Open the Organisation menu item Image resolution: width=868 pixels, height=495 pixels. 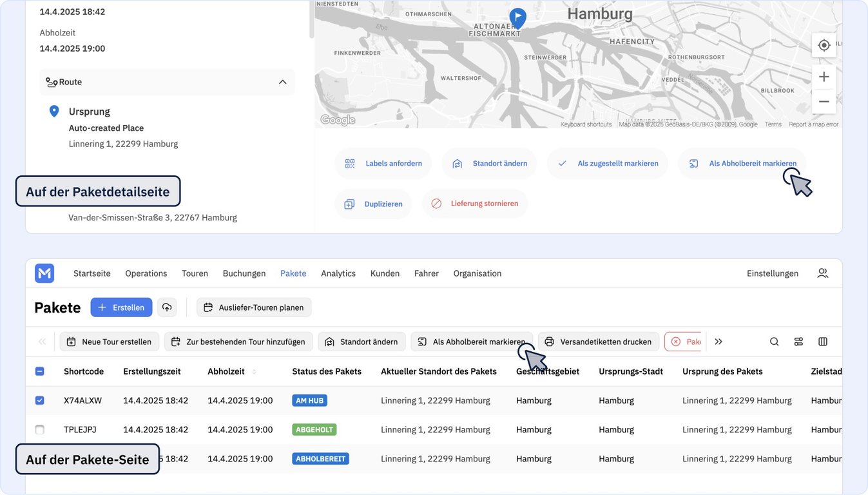(477, 273)
